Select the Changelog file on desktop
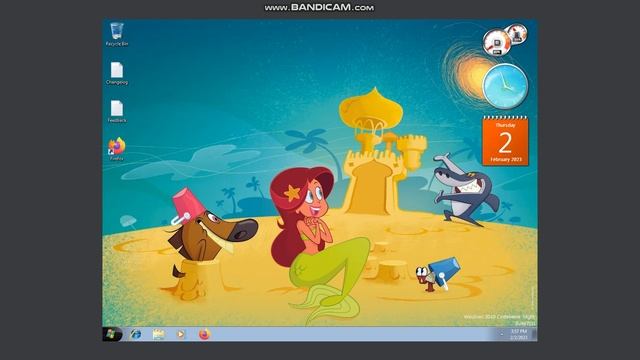The image size is (640, 360). point(117,73)
